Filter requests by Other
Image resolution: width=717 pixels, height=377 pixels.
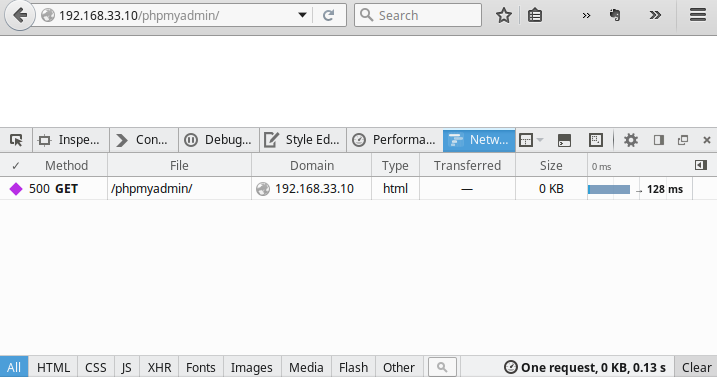(x=399, y=367)
